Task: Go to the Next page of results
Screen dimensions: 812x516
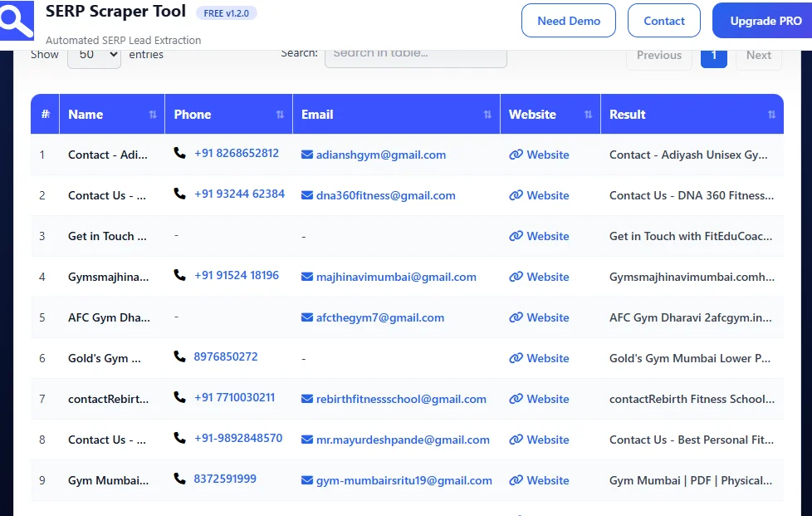Action: (758, 55)
